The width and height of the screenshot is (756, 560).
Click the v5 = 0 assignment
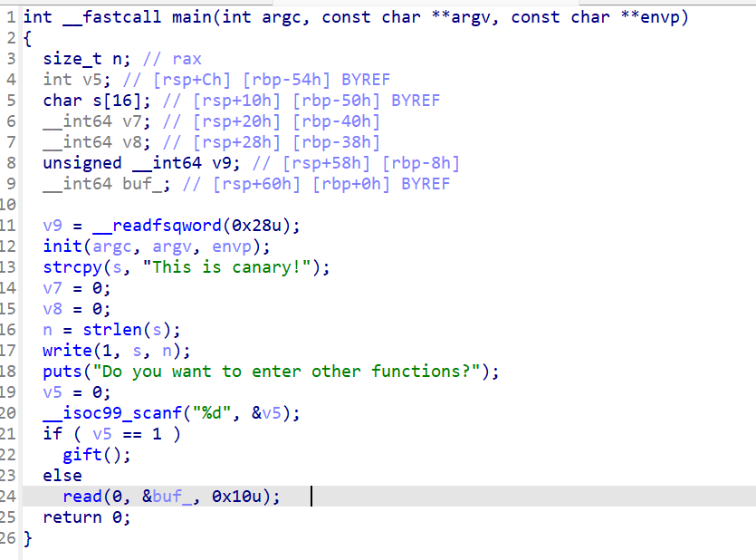(77, 392)
